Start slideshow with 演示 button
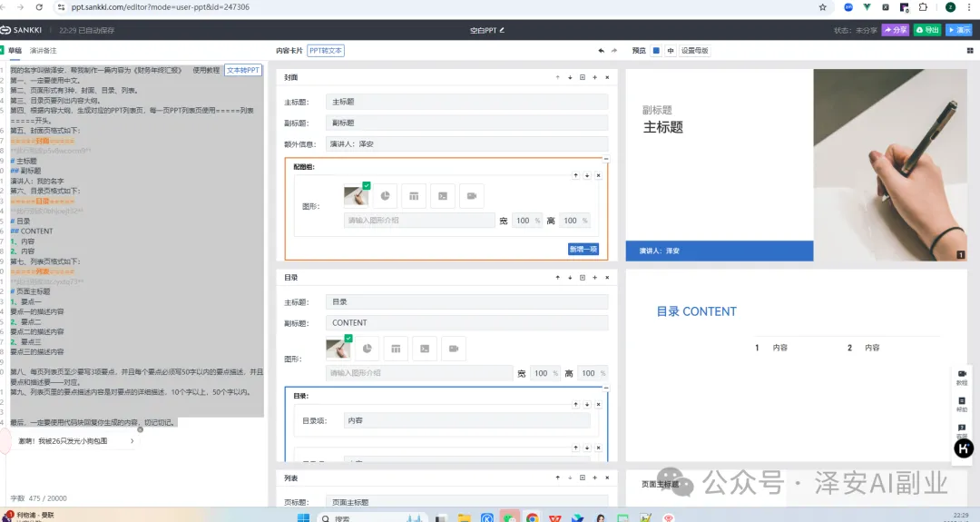Image resolution: width=980 pixels, height=522 pixels. click(959, 30)
